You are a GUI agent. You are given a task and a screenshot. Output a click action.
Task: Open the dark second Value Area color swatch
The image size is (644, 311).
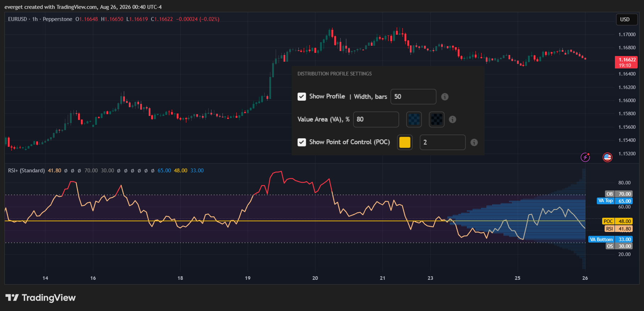click(x=437, y=120)
